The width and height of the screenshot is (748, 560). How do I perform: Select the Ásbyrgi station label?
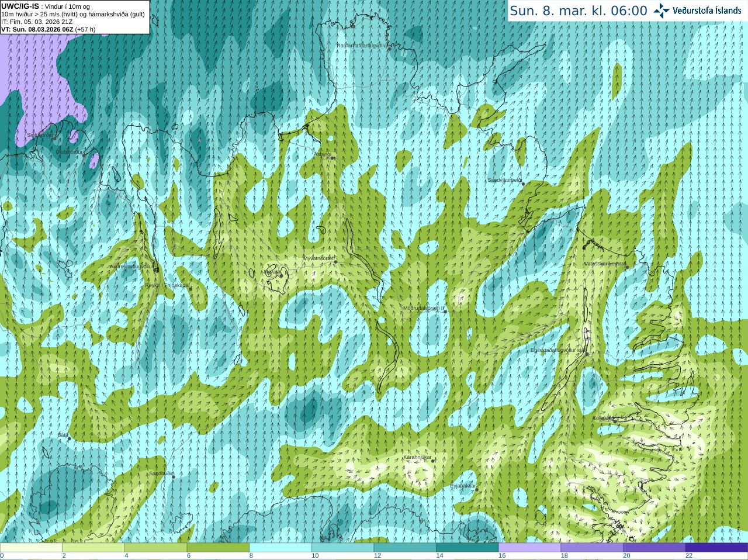[323, 154]
